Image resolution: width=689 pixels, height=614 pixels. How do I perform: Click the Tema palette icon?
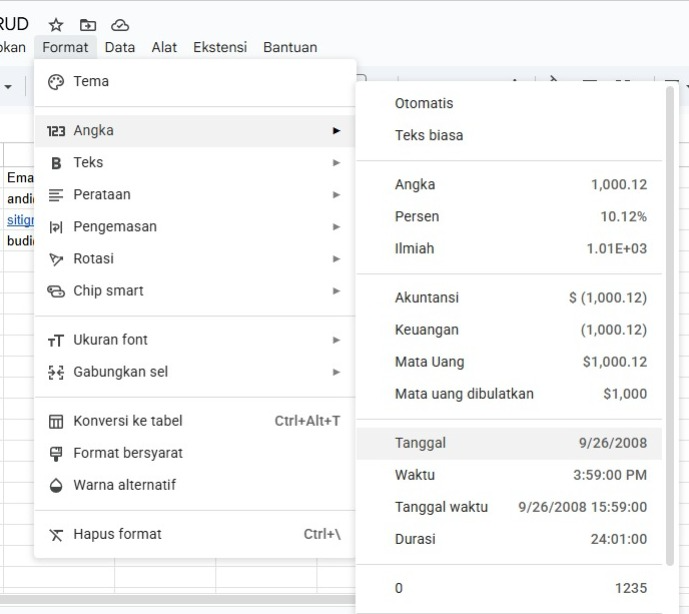pos(56,82)
